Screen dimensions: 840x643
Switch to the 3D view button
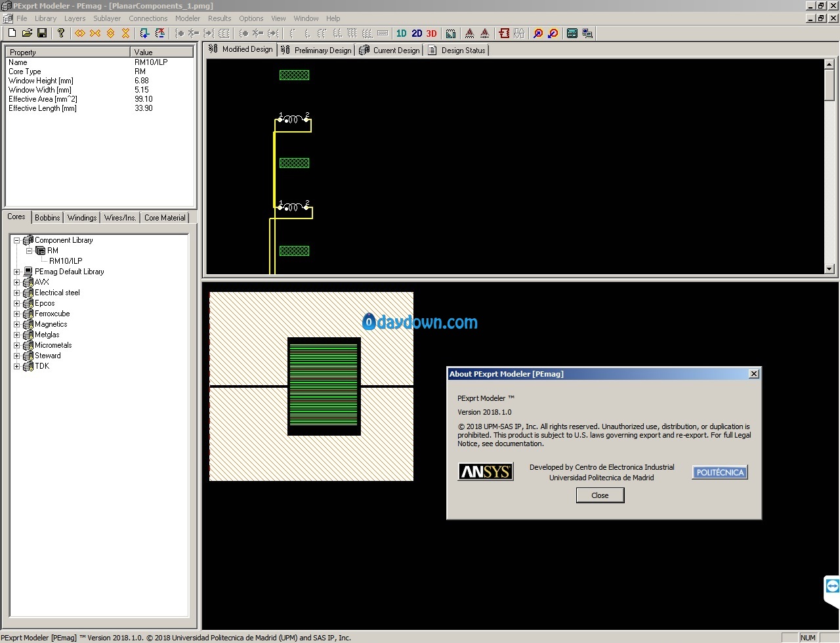point(431,33)
